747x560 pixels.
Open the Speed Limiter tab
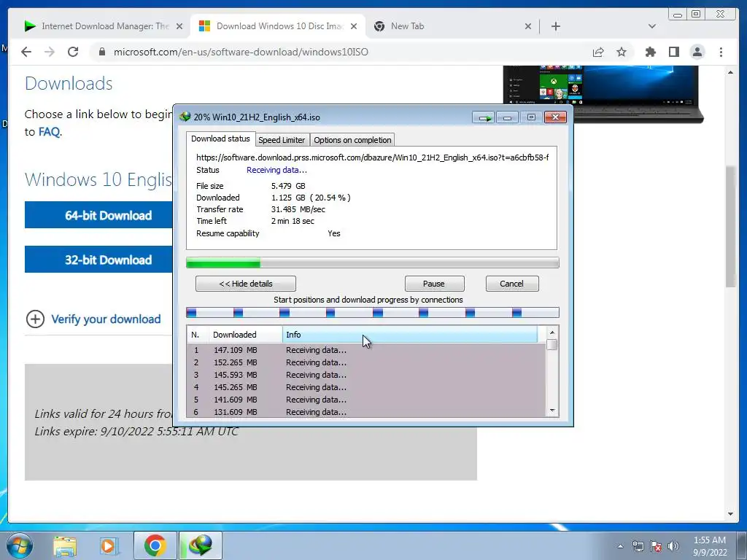282,140
